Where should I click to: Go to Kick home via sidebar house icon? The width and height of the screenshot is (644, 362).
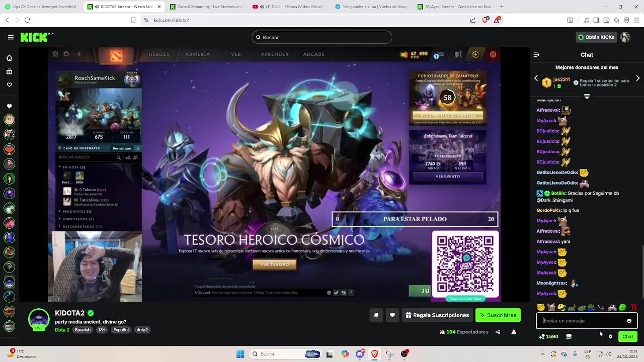[x=9, y=58]
